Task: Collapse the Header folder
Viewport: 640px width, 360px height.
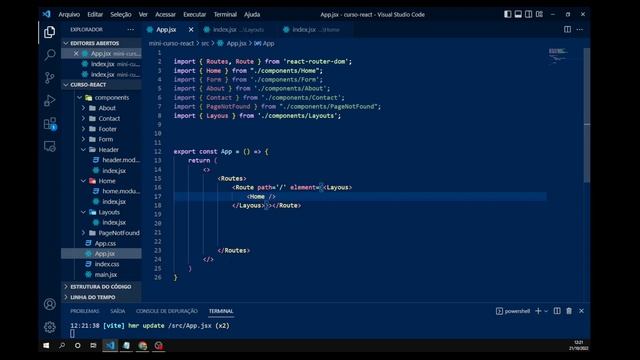Action: tap(101, 149)
